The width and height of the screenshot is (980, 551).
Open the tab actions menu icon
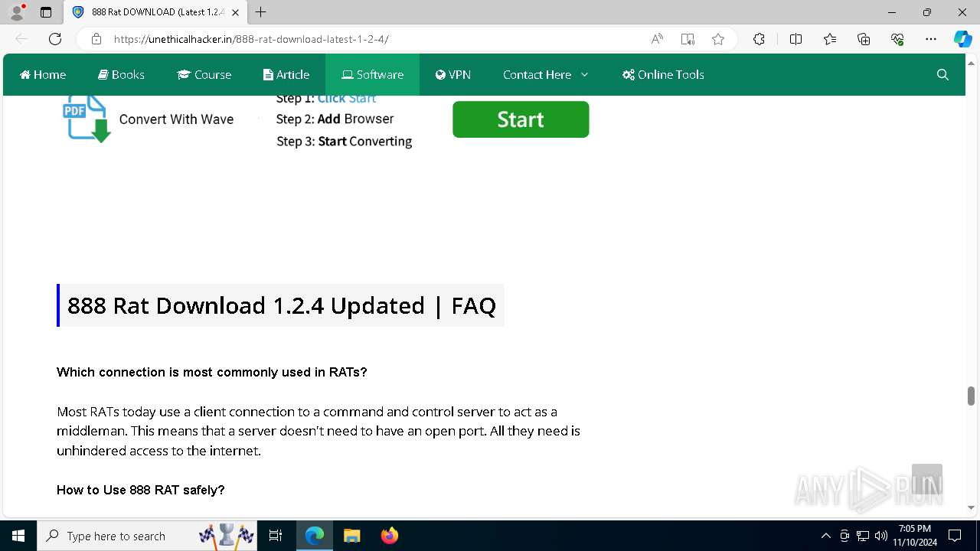[x=46, y=12]
